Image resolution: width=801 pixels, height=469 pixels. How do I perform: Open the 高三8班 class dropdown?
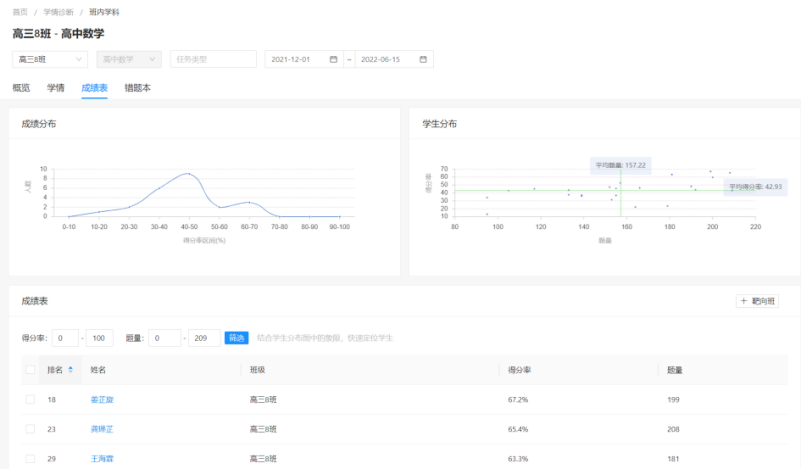pyautogui.click(x=50, y=59)
